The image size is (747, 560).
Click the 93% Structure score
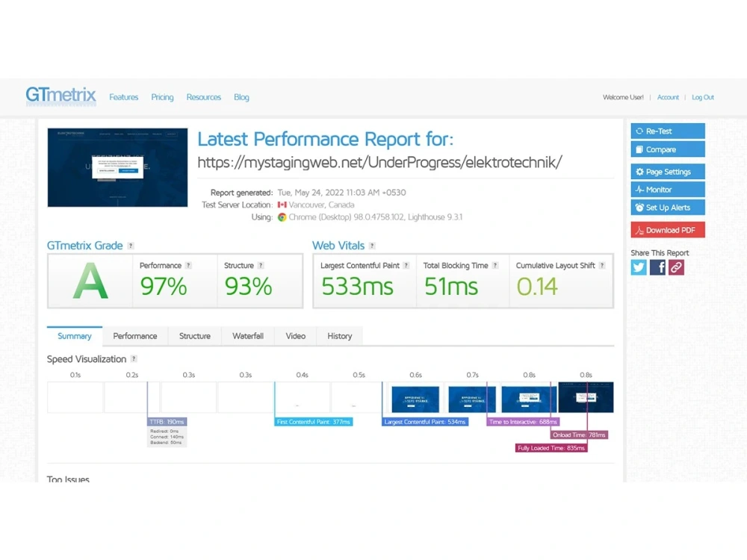248,286
